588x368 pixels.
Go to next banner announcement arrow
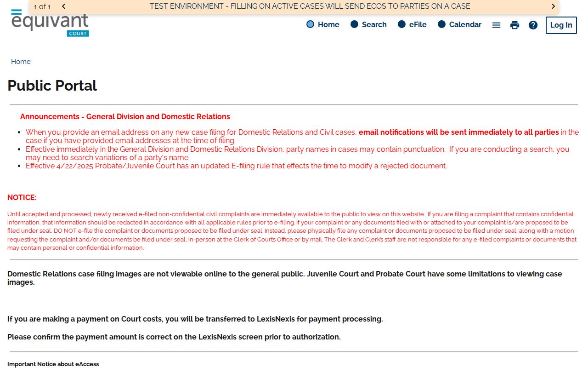click(x=553, y=6)
